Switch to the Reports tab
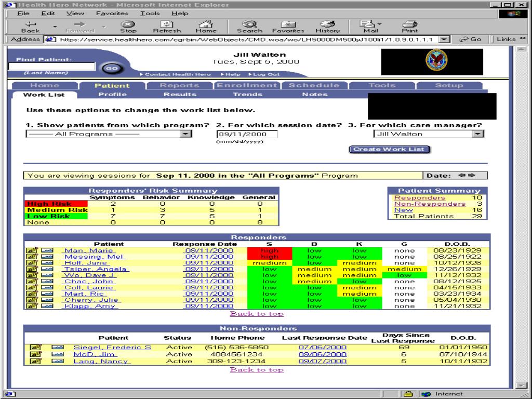This screenshot has width=532, height=399. pyautogui.click(x=179, y=86)
